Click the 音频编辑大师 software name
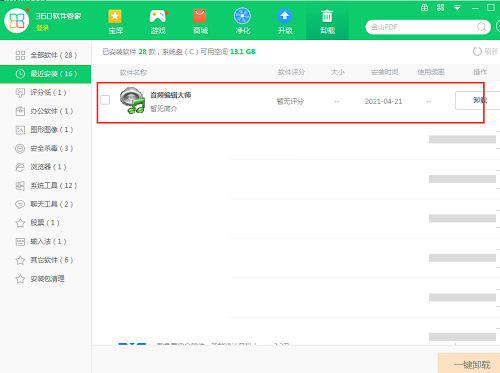 pos(170,95)
